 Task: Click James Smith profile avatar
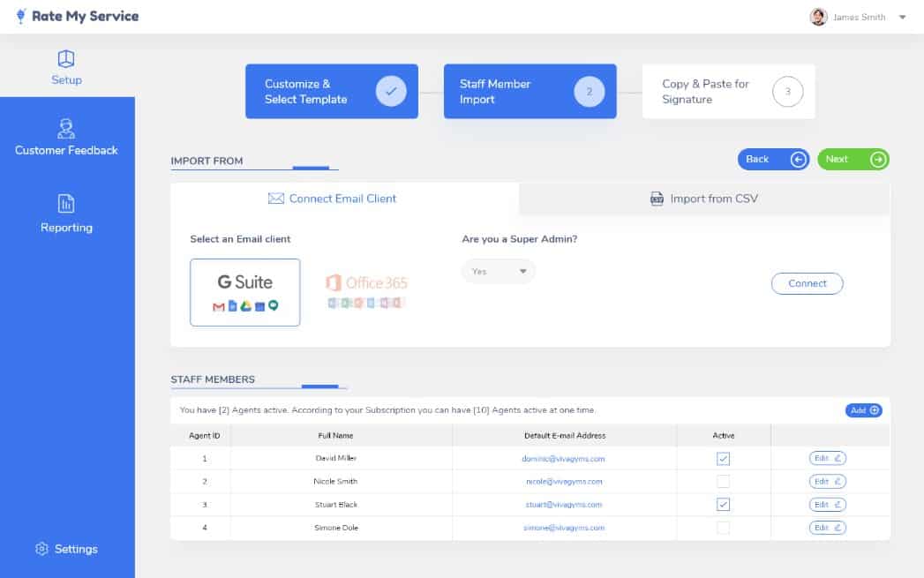click(818, 17)
